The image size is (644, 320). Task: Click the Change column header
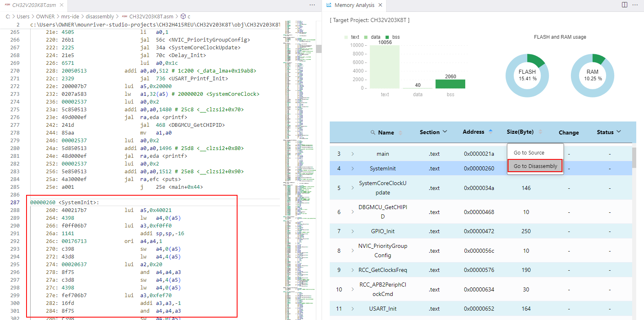[x=569, y=132]
